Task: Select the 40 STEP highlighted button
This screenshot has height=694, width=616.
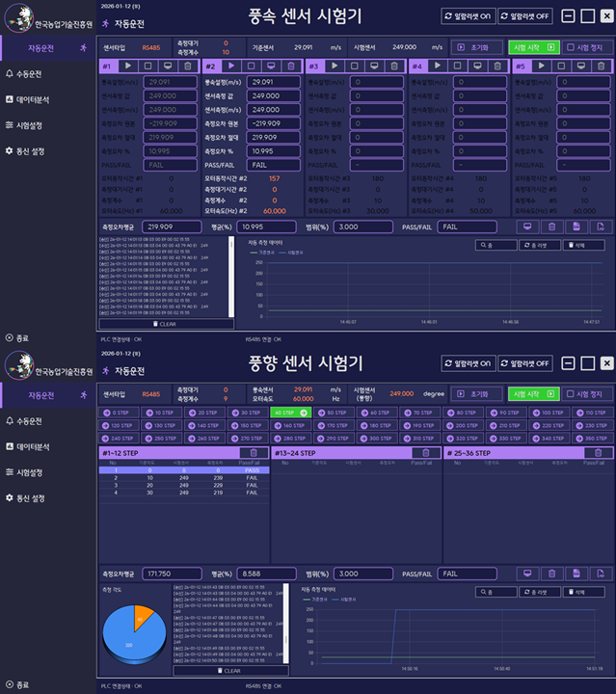Action: (x=291, y=412)
